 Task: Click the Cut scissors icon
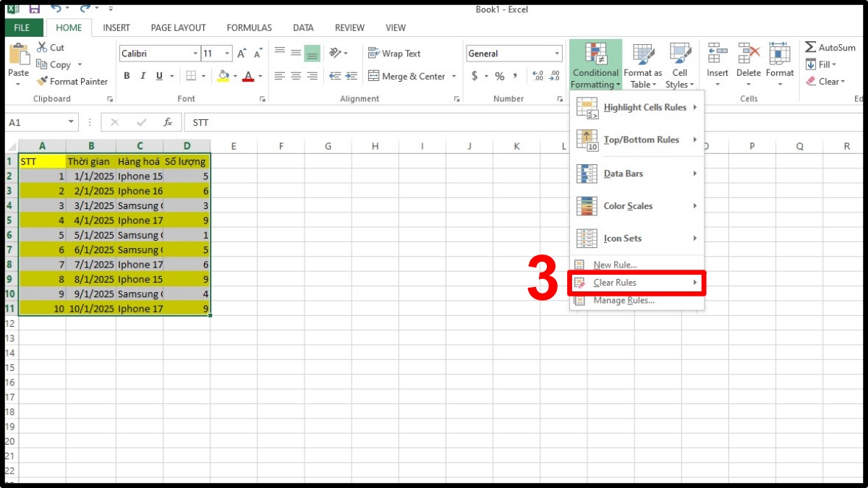click(x=41, y=48)
